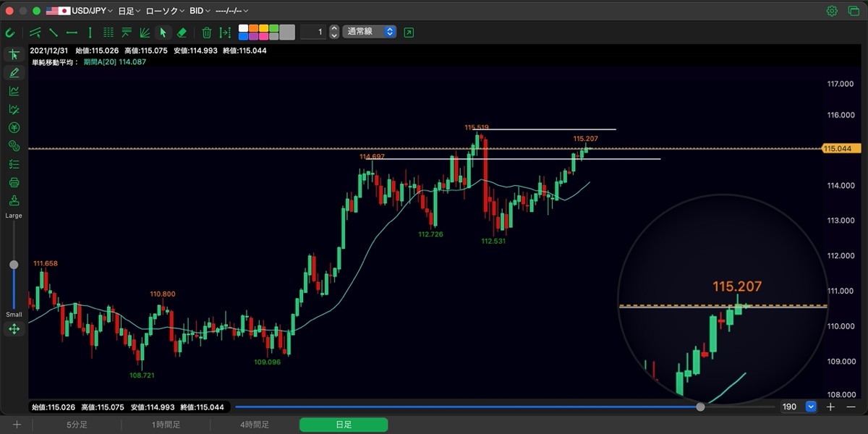Click the line width number field
Image resolution: width=868 pixels, height=434 pixels.
312,33
